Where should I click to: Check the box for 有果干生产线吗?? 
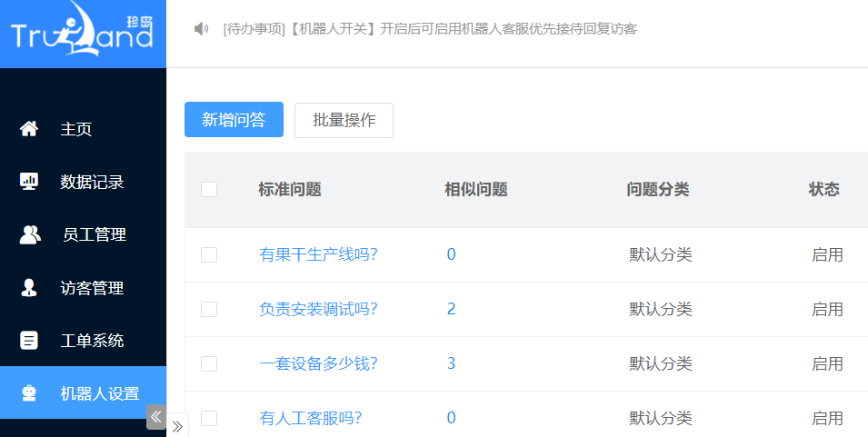(209, 254)
